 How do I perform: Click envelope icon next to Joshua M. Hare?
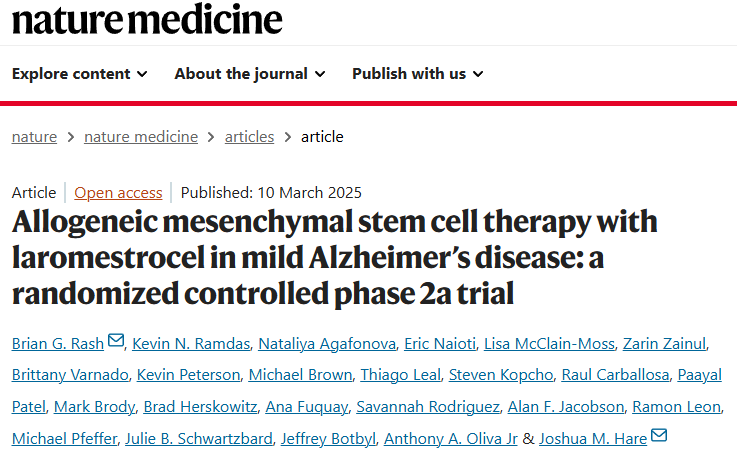659,435
